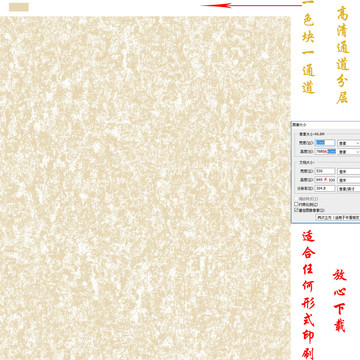The height and width of the screenshot is (360, 360).
Task: Click the document height input field
Action: (325, 180)
